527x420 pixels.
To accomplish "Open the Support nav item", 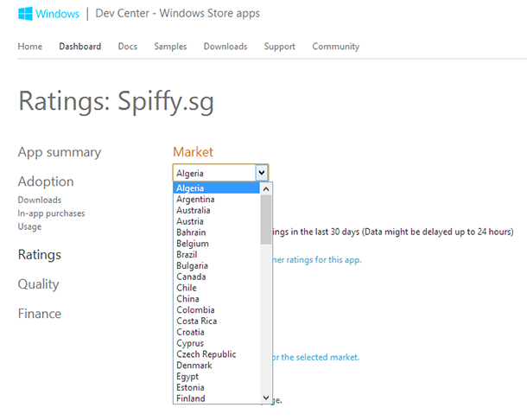I will click(x=280, y=47).
